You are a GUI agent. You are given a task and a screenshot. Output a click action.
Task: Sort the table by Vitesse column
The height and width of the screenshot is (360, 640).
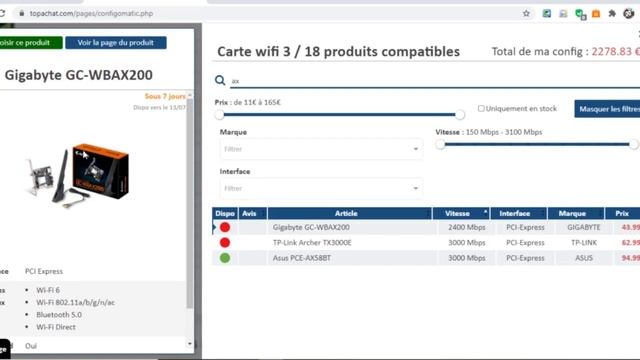point(461,213)
